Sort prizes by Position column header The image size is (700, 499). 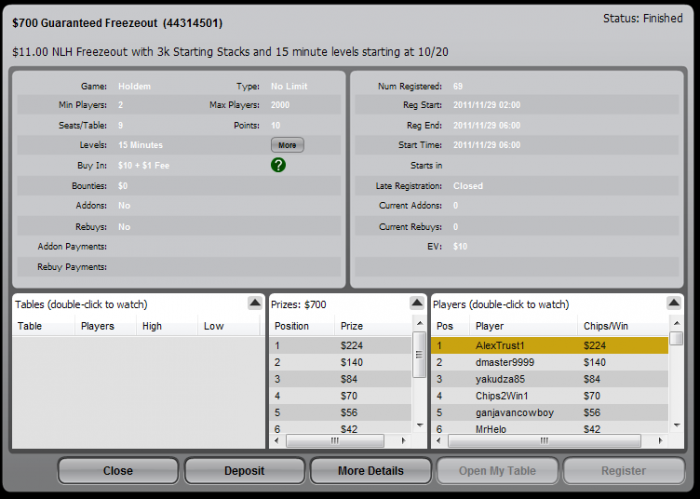pos(302,326)
